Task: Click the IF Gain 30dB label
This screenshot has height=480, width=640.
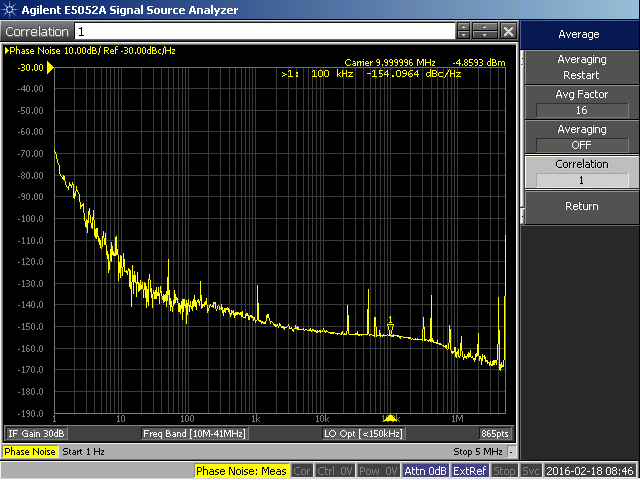Action: [x=37, y=434]
